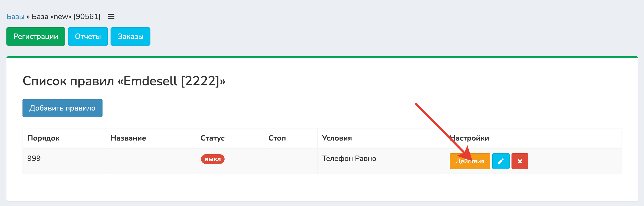Click the Название column header
This screenshot has height=206, width=644.
pos(128,138)
